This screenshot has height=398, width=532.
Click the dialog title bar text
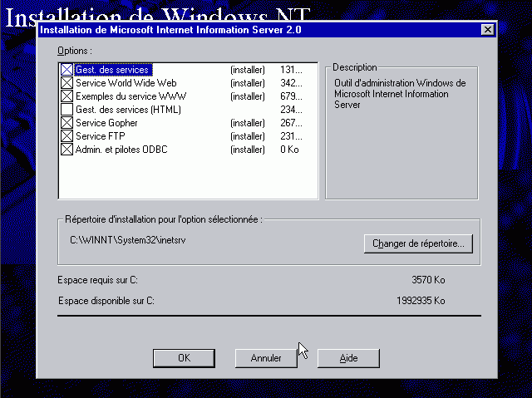tap(170, 30)
